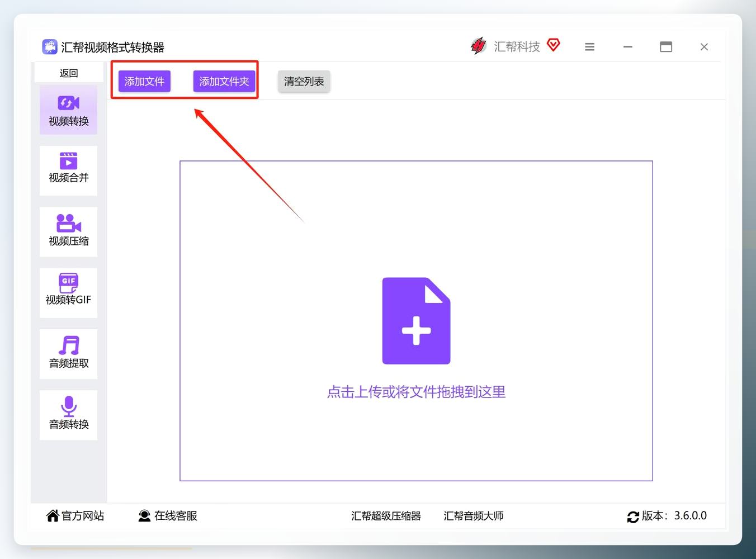Open the 汇帮音频大师 link
This screenshot has width=756, height=559.
pos(474,516)
